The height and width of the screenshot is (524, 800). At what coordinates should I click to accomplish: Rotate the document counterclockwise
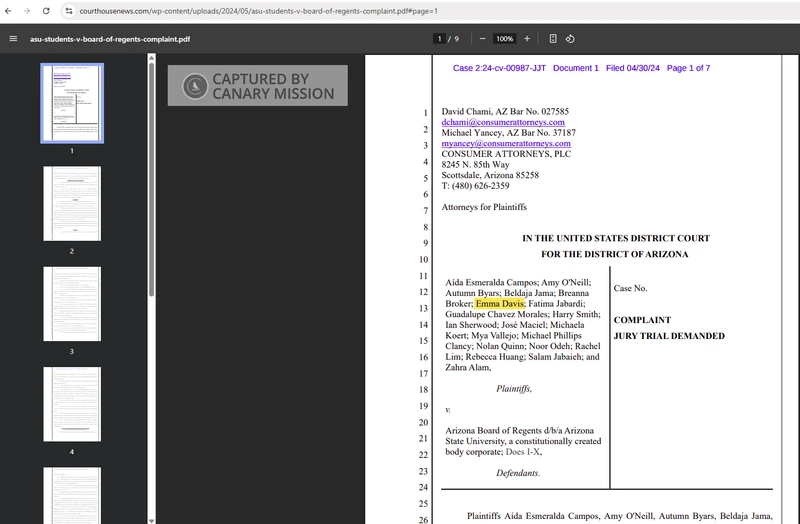pyautogui.click(x=570, y=39)
